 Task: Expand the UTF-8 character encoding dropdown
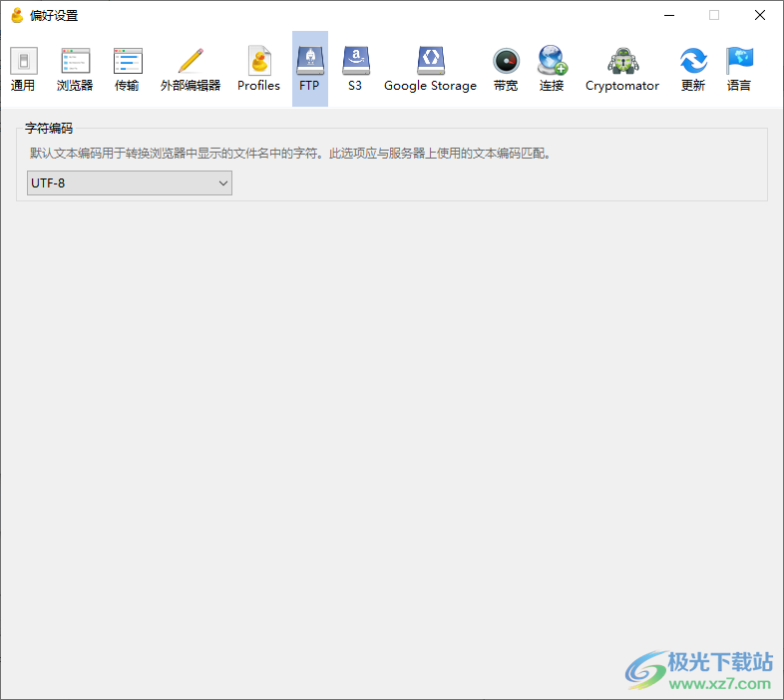tap(130, 183)
